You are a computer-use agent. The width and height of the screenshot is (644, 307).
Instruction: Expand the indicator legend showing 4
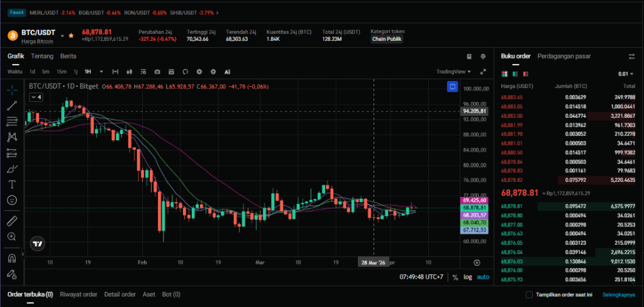point(35,97)
